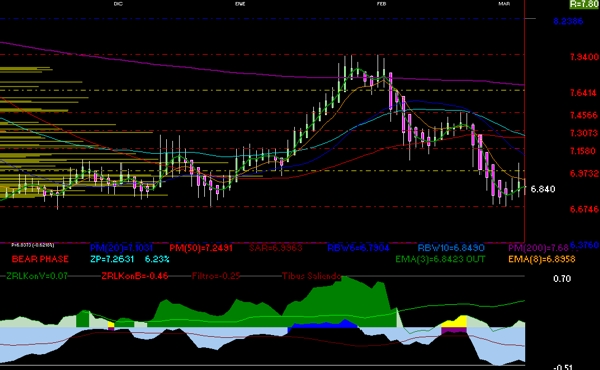The height and width of the screenshot is (370, 600).
Task: Click the current price 6.840 marker
Action: pos(543,189)
